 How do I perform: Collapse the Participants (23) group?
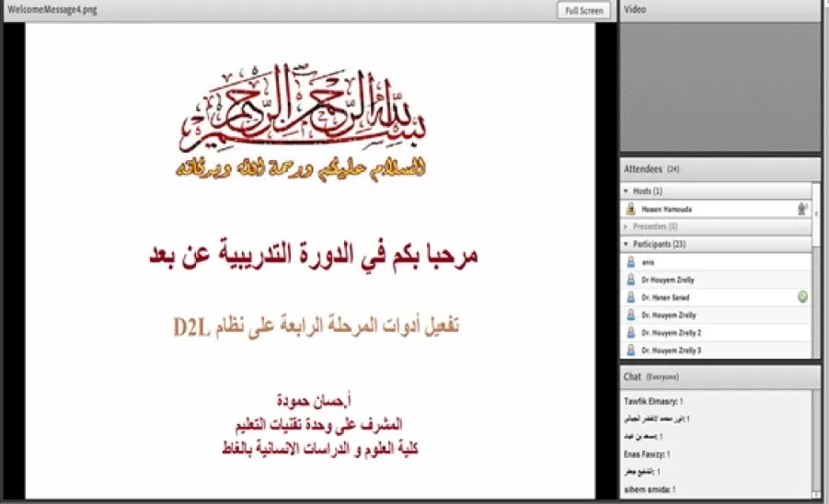click(x=626, y=244)
